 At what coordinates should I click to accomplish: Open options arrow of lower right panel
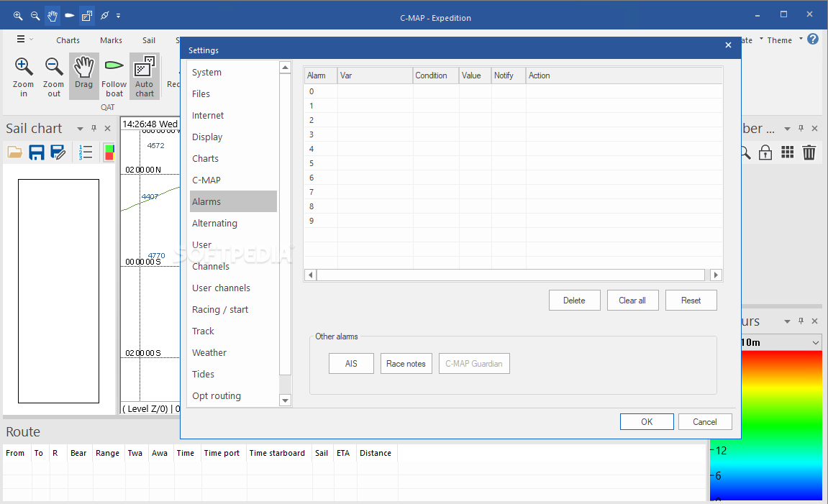point(787,321)
